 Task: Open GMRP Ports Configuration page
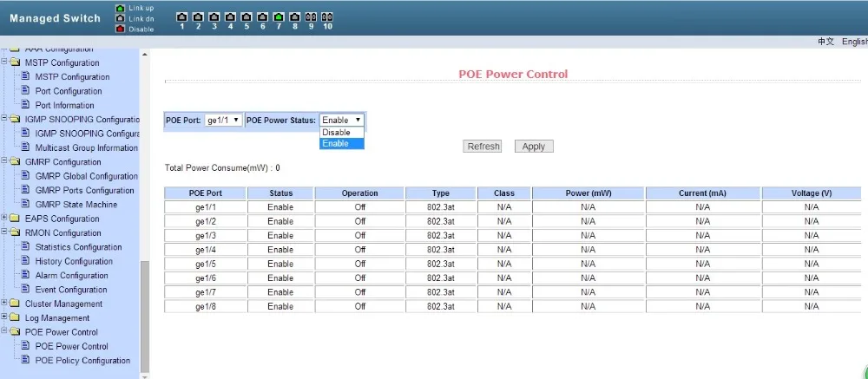tap(85, 190)
